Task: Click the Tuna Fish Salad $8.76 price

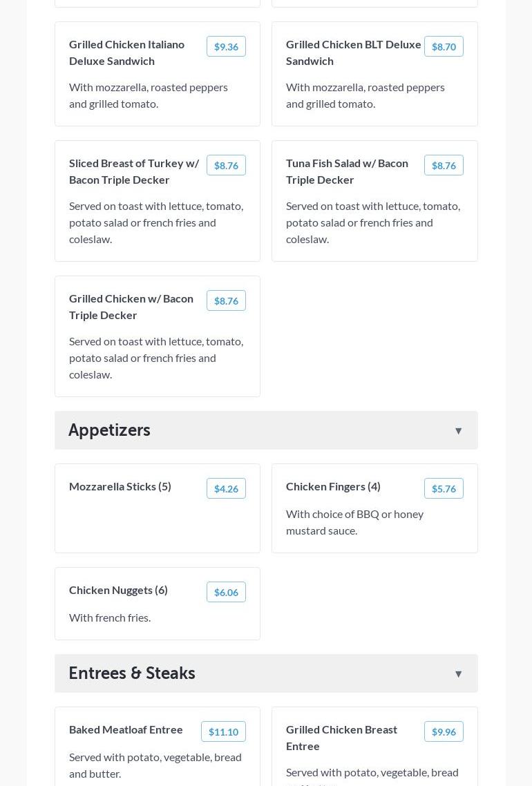Action: tap(444, 165)
